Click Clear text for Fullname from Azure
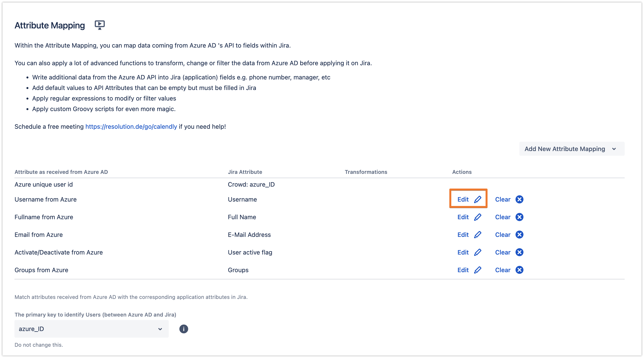The image size is (644, 358). tap(502, 217)
